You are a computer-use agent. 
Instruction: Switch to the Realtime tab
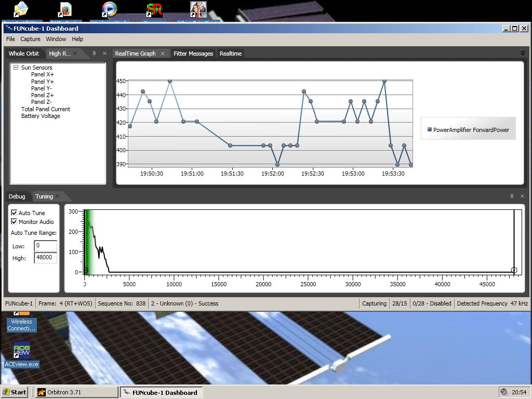click(x=230, y=54)
